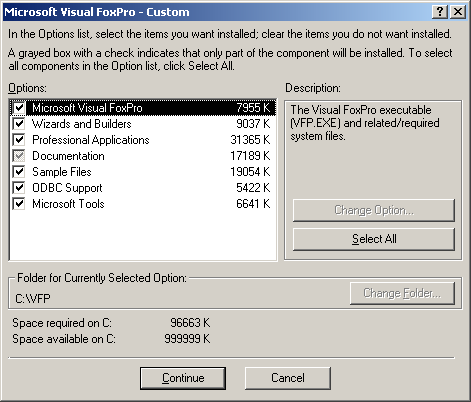Click the 'Space available on C:' label

pyautogui.click(x=64, y=339)
